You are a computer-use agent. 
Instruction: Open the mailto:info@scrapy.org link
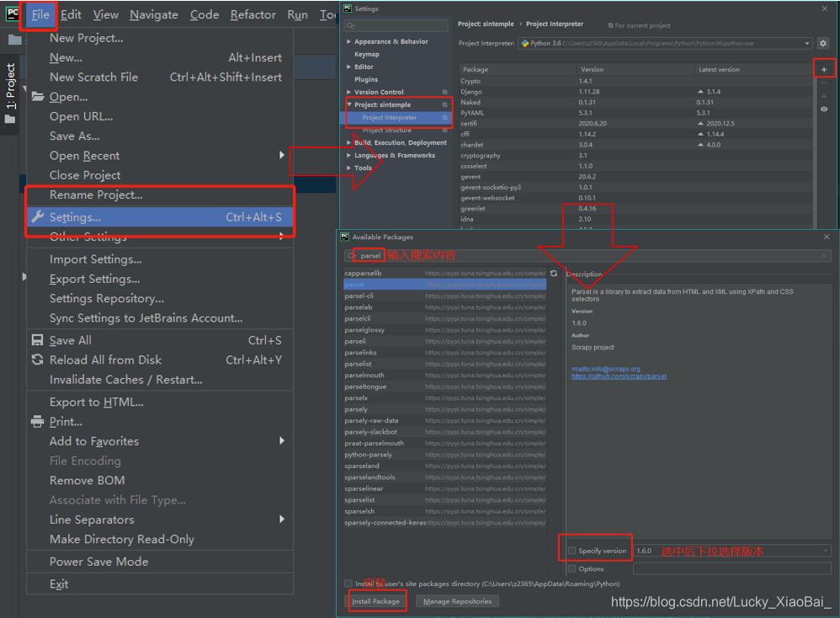(605, 369)
